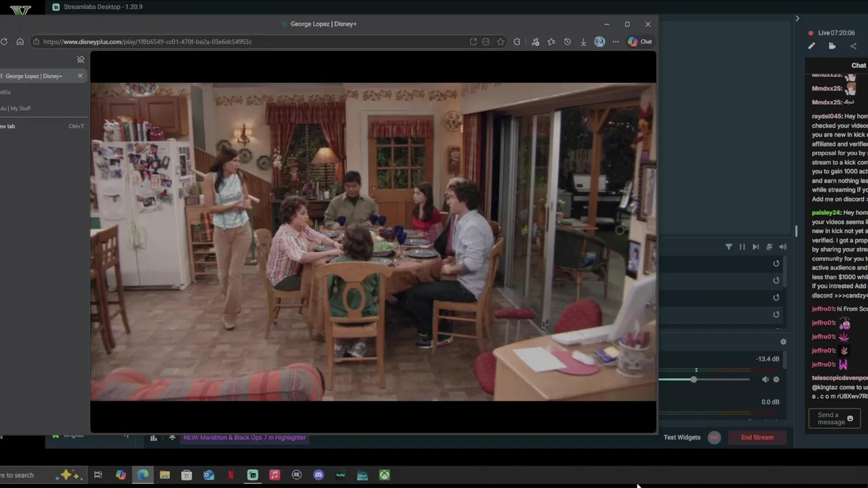Close the George Lopez Disney+ tab
This screenshot has width=868, height=488.
click(80, 76)
